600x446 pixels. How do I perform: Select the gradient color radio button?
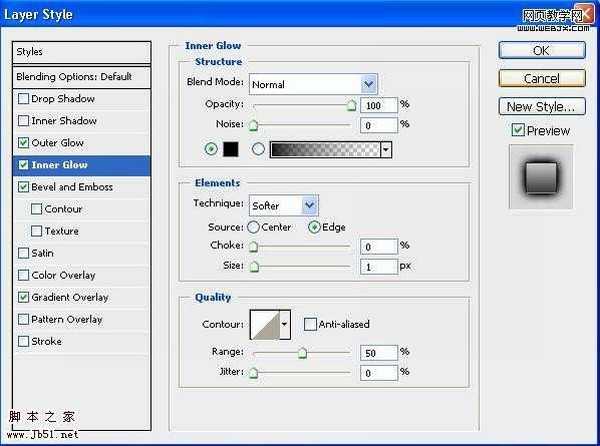258,149
